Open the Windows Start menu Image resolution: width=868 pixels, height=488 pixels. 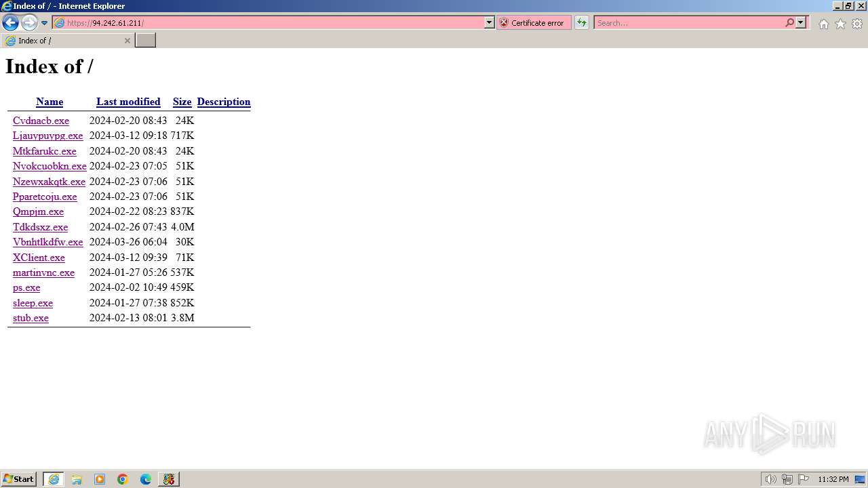(19, 479)
